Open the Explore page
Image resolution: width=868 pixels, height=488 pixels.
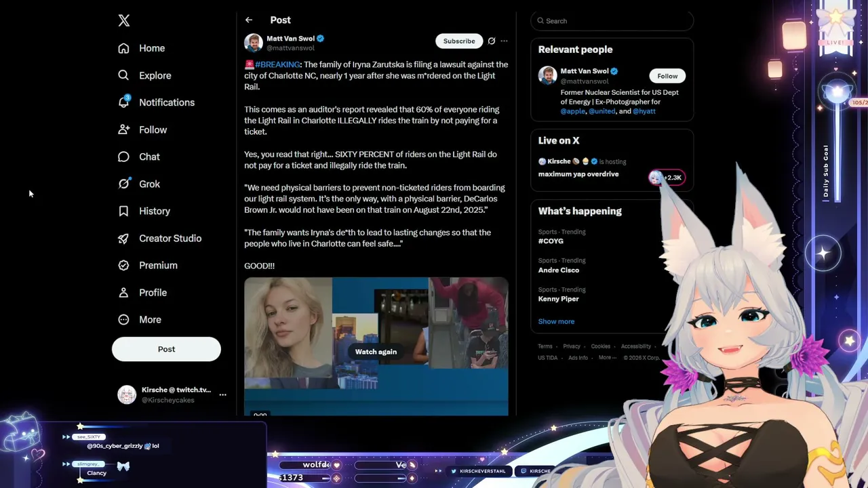pos(144,75)
